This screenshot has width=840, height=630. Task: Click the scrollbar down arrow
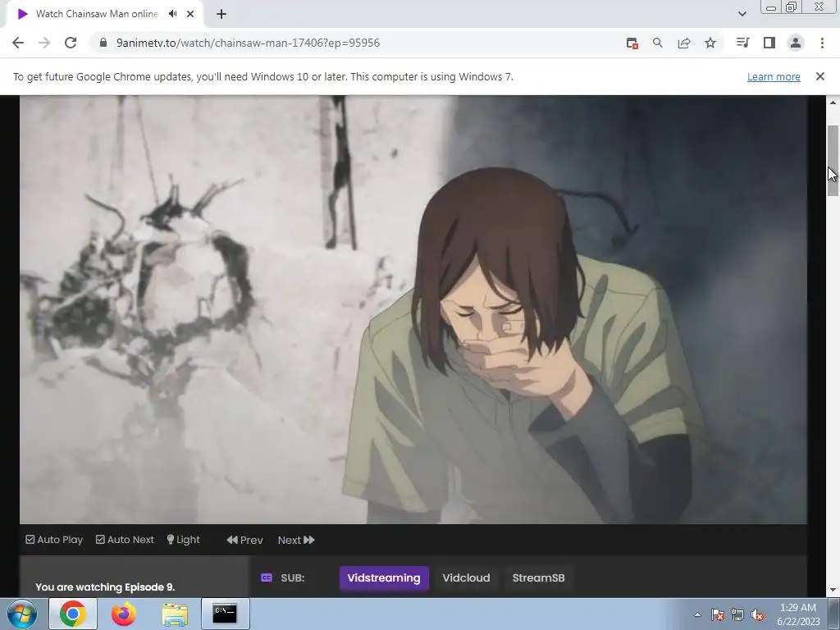[833, 590]
